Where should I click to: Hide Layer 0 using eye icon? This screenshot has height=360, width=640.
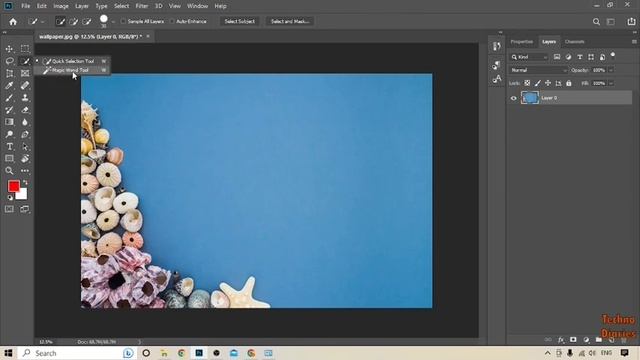click(513, 98)
